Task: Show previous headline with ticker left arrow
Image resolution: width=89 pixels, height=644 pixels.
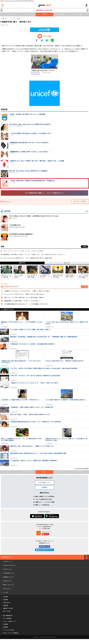Action: (x=2, y=10)
